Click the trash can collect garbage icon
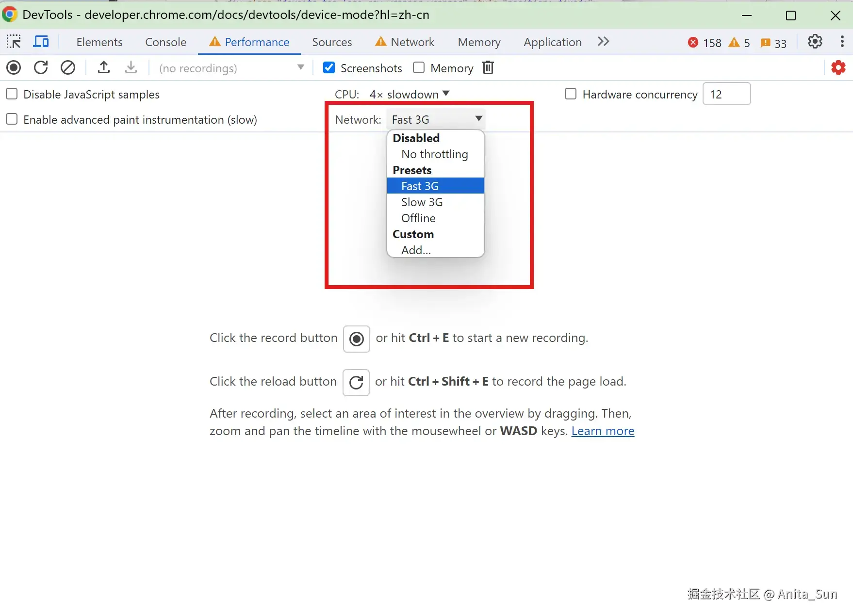Screen dimensions: 853x616 click(x=488, y=67)
